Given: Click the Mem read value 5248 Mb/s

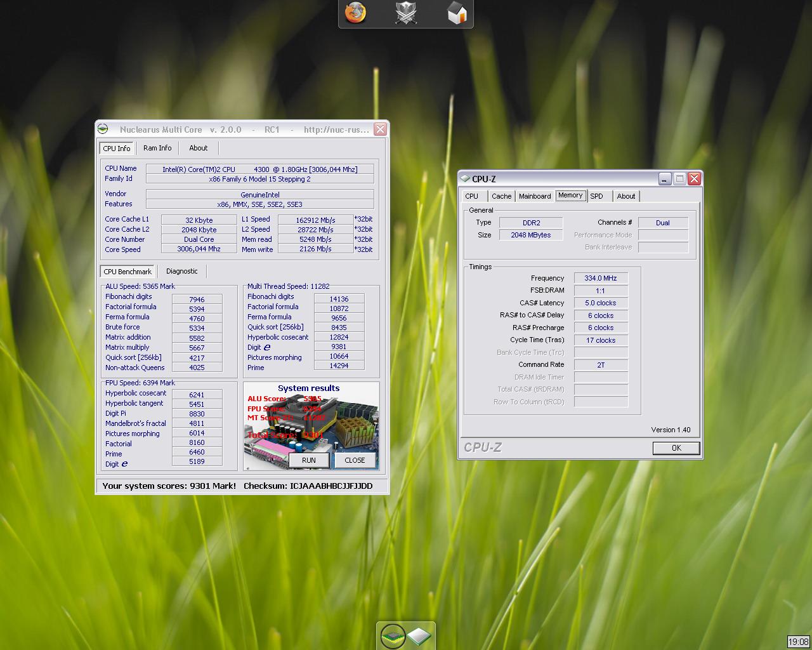Looking at the screenshot, I should (x=316, y=239).
